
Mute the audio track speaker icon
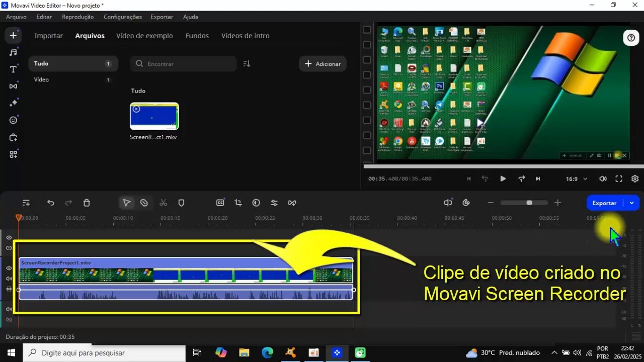9,309
